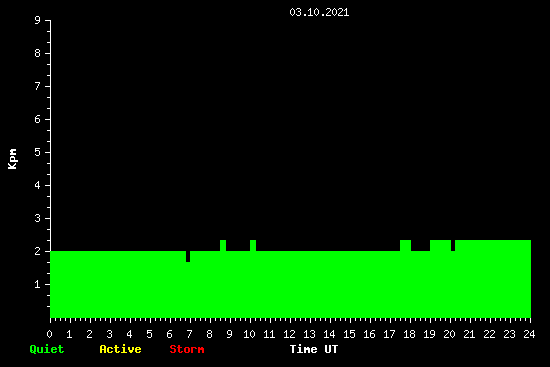
Task: Click the dip notch near hour 7
Action: point(188,256)
